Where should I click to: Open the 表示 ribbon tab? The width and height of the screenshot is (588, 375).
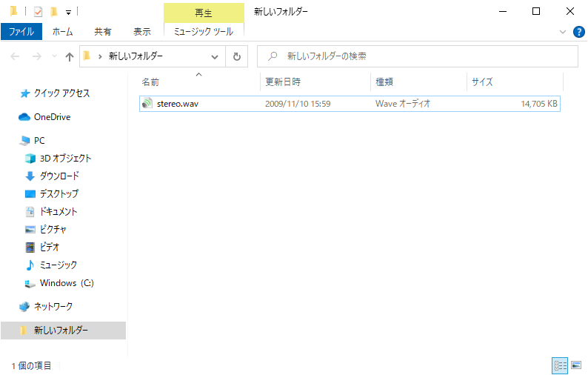[142, 32]
